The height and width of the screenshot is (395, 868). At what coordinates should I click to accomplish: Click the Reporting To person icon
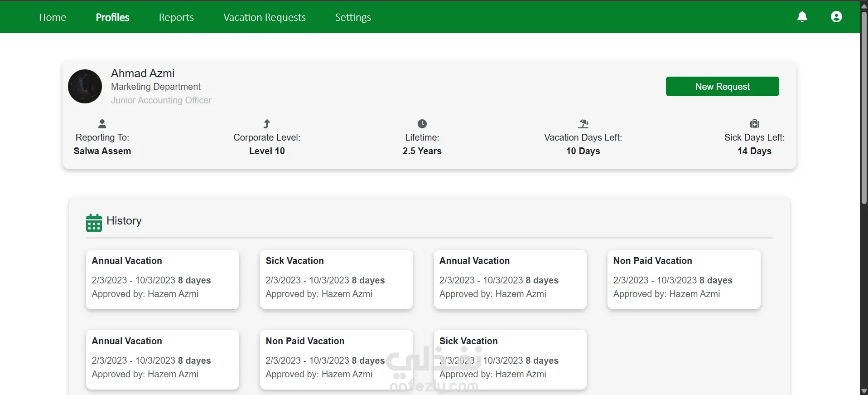pos(102,124)
